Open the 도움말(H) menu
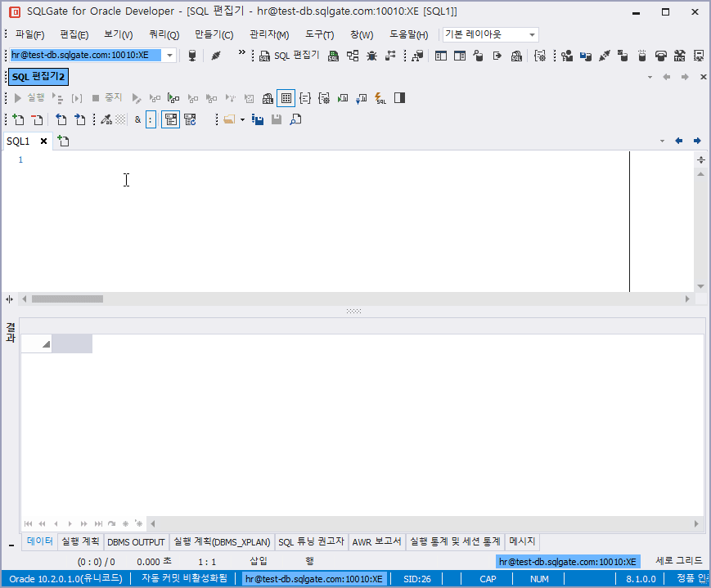The image size is (711, 588). point(408,35)
